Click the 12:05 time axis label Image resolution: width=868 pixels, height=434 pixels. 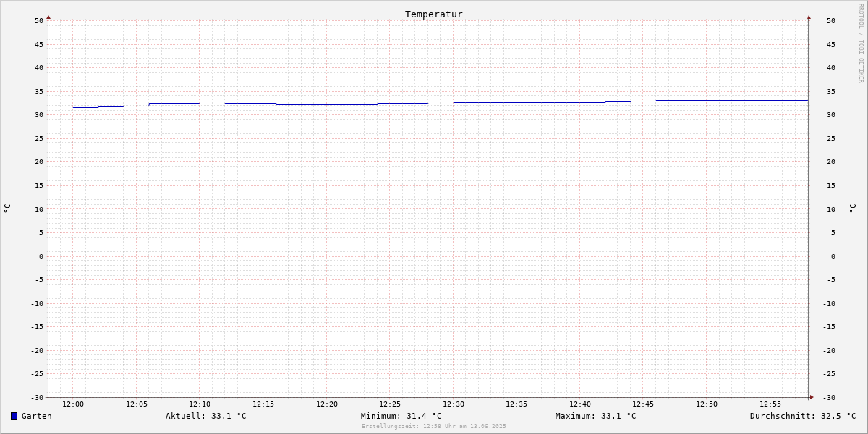tap(137, 404)
